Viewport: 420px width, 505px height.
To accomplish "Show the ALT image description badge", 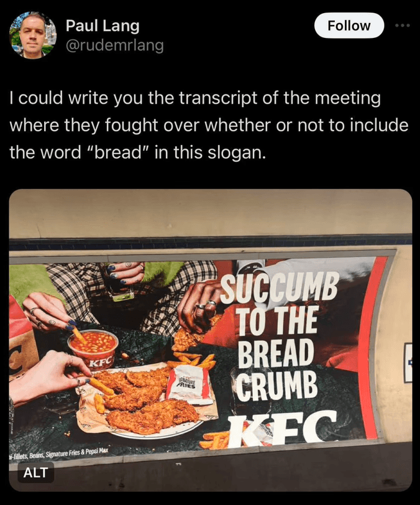I will 35,473.
